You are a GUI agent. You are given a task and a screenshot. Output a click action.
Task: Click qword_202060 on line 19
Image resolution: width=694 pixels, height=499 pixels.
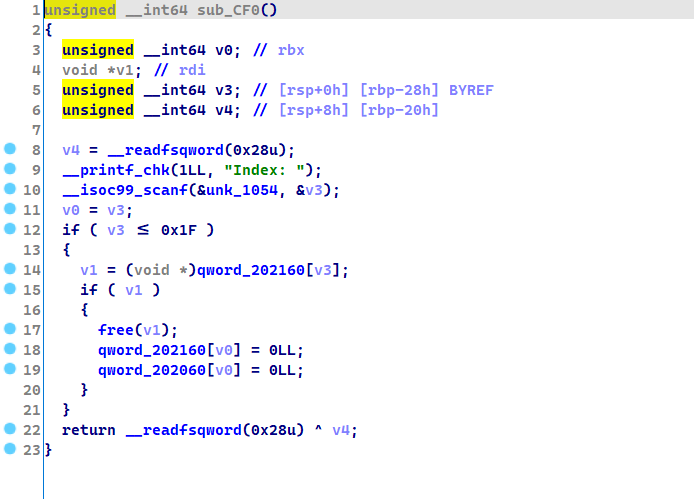point(152,370)
